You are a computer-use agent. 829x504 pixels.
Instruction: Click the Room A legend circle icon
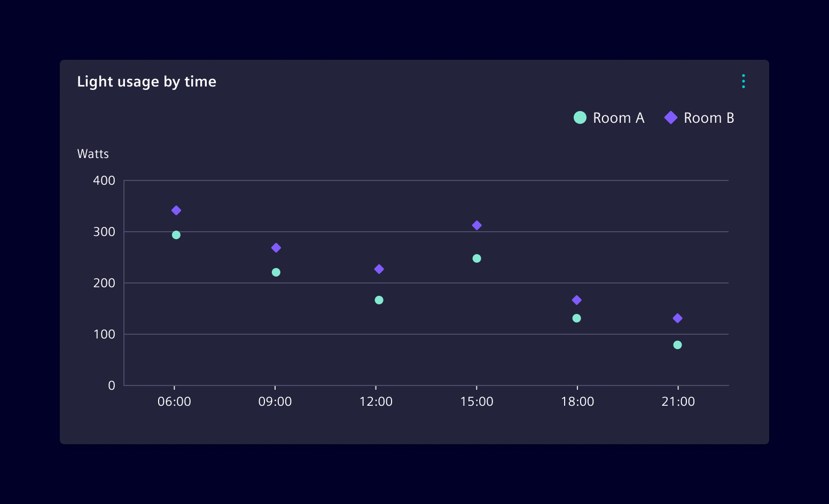tap(580, 117)
